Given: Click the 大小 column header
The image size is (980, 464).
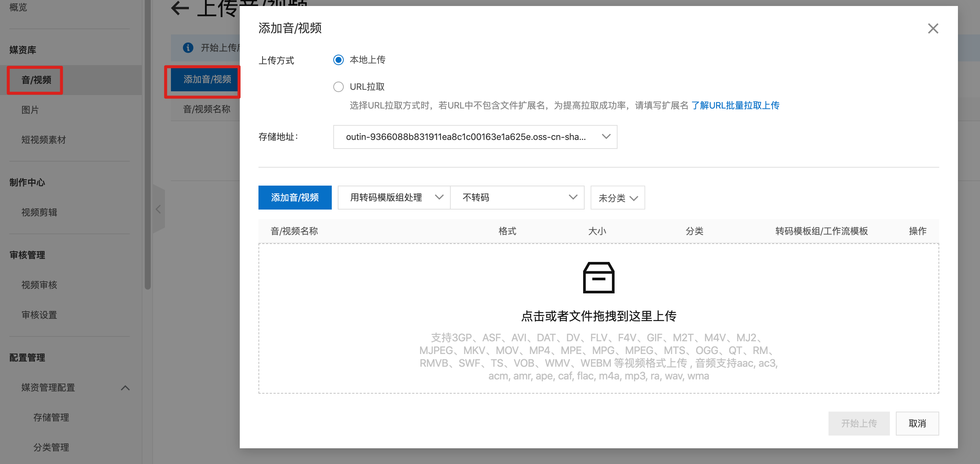Looking at the screenshot, I should click(x=597, y=231).
